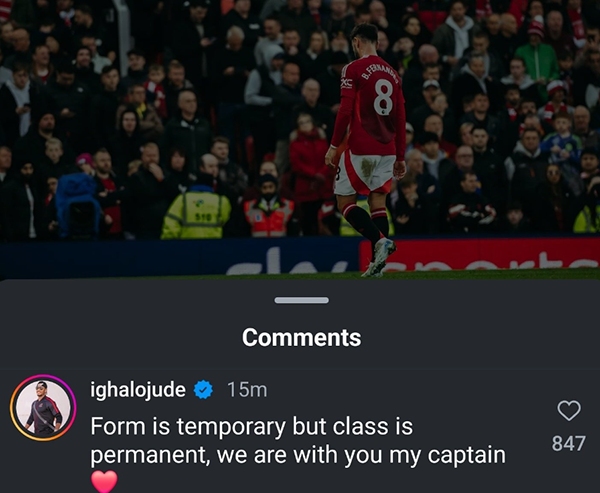Tap the red sports advertising board
The height and width of the screenshot is (493, 600).
click(x=479, y=254)
